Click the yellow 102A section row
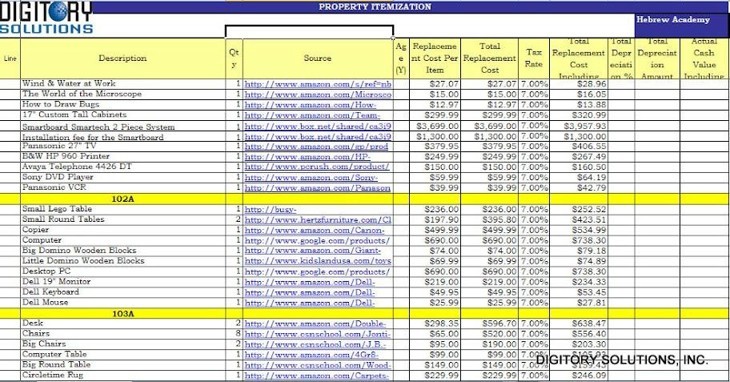The width and height of the screenshot is (730, 382). [365, 199]
